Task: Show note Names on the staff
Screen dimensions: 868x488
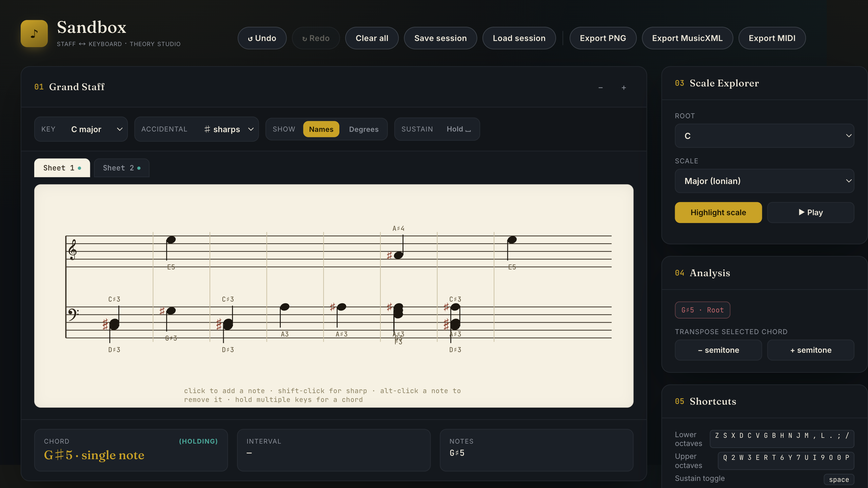Action: (321, 129)
